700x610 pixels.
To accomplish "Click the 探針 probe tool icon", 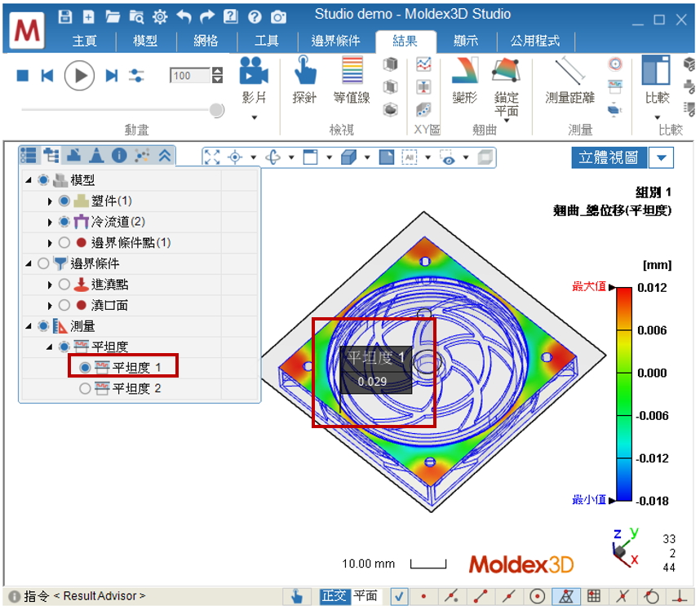I will pyautogui.click(x=304, y=73).
